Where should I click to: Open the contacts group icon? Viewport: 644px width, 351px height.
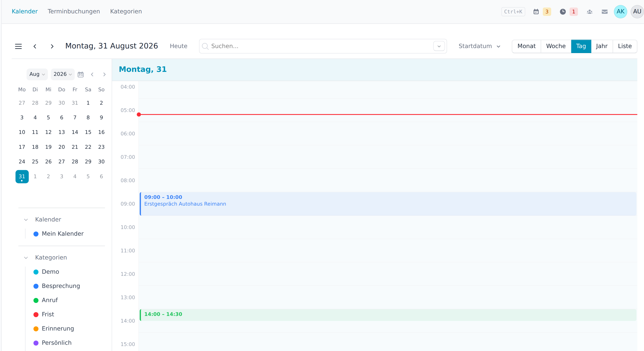[x=589, y=11]
